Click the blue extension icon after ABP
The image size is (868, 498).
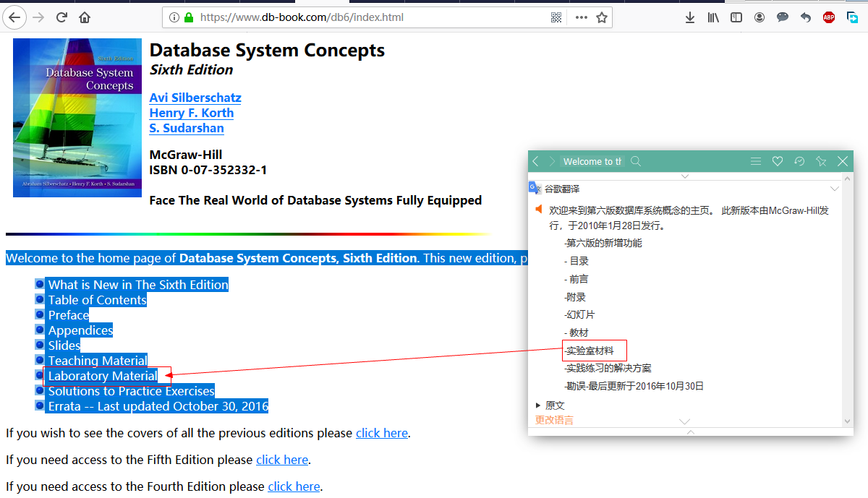[853, 17]
